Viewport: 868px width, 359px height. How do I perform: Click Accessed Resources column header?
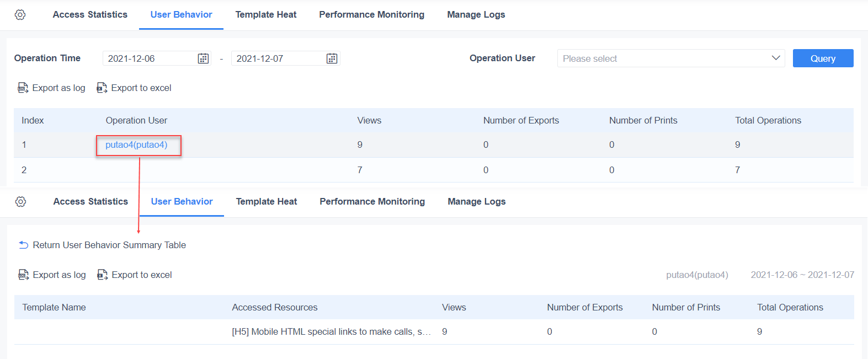coord(275,307)
